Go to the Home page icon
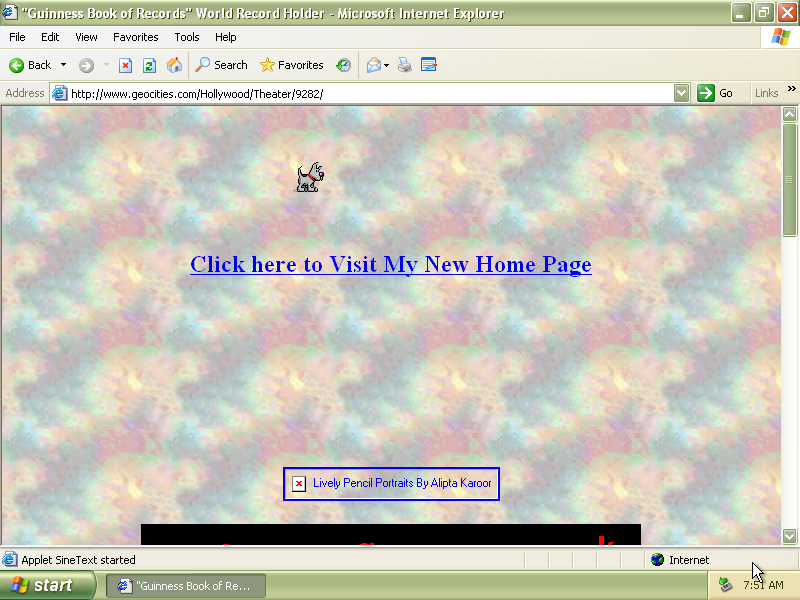This screenshot has width=800, height=600. pos(174,65)
